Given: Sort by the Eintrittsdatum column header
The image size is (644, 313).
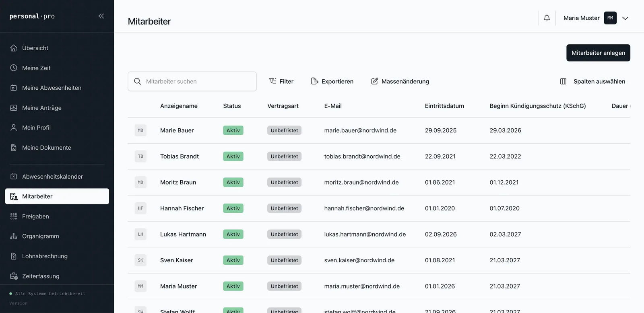Looking at the screenshot, I should pyautogui.click(x=444, y=106).
